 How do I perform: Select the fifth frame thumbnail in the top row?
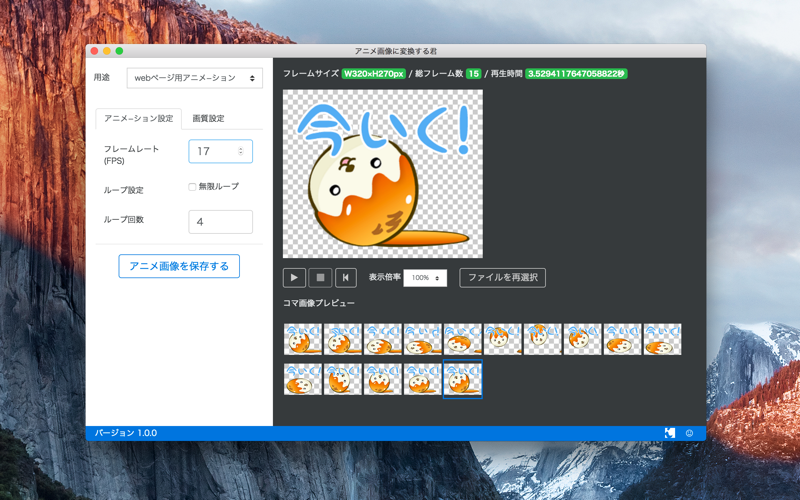(463, 339)
